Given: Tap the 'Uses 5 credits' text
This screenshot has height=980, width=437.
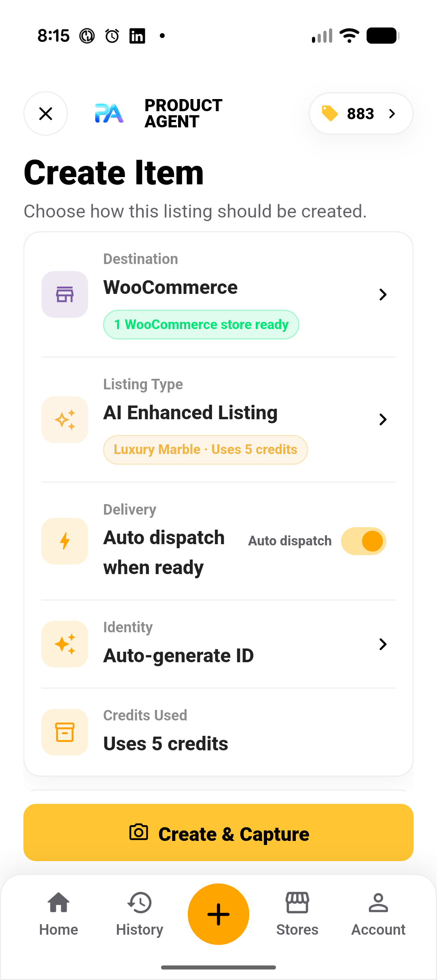Looking at the screenshot, I should (166, 744).
